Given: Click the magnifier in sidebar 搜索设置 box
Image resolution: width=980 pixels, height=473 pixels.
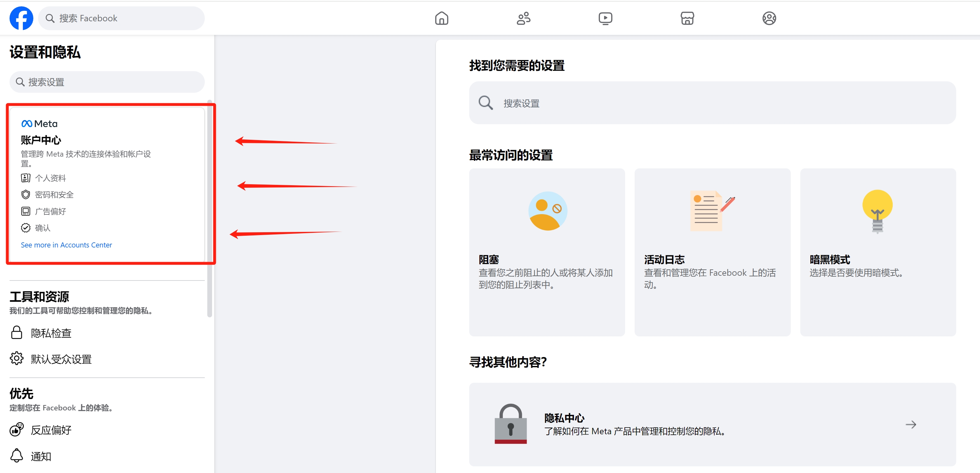Looking at the screenshot, I should click(20, 82).
